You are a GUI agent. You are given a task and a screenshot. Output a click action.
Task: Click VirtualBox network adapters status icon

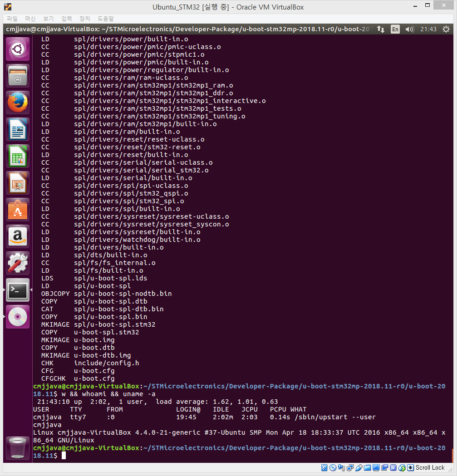(x=350, y=467)
